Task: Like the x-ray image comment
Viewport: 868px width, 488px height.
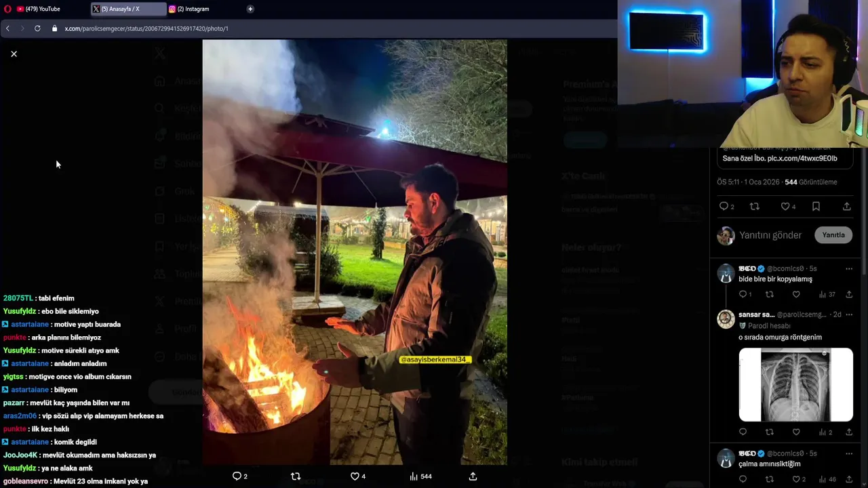Action: (x=796, y=432)
